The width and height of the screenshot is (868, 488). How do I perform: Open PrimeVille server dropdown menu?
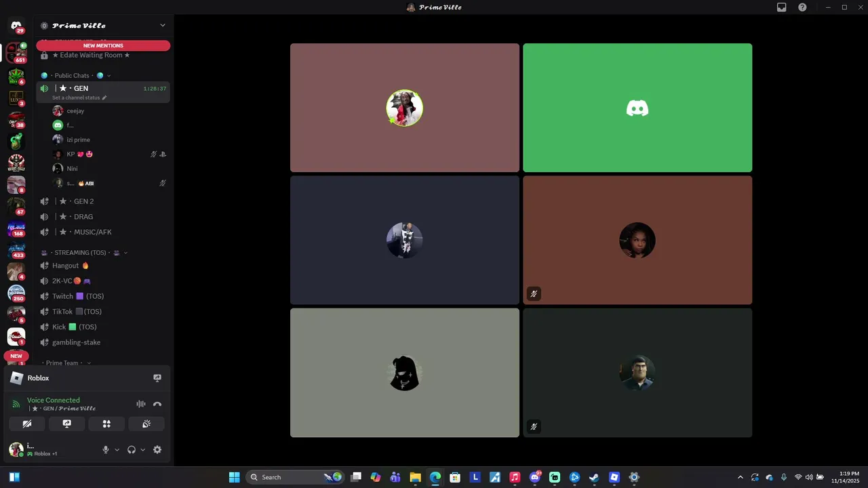coord(162,26)
